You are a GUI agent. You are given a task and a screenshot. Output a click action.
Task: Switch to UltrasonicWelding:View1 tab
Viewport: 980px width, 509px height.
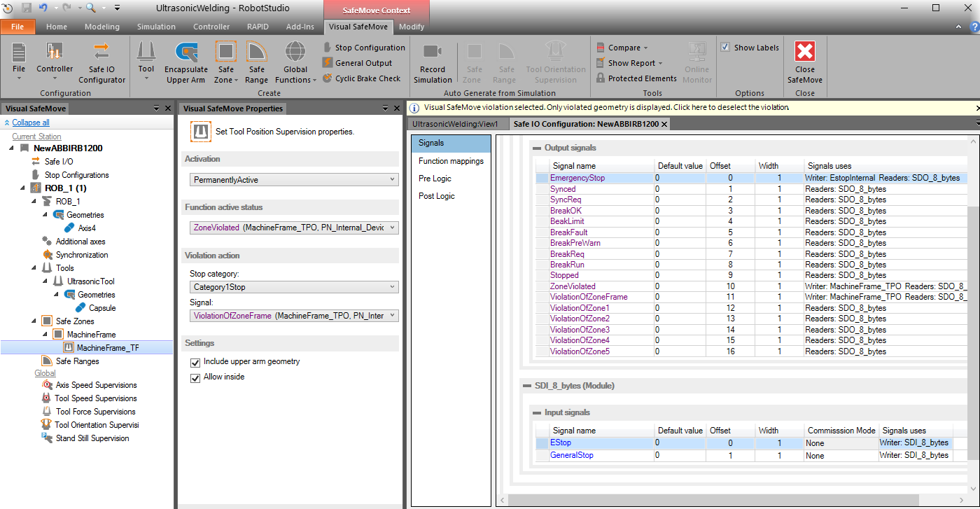tap(455, 124)
